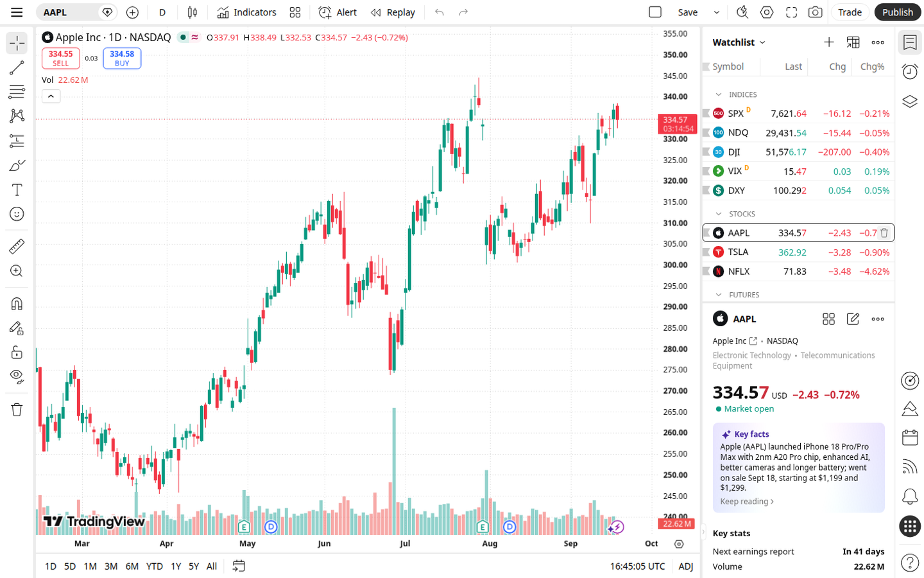Toggle lock all drawings
Viewport: 924px width, 578px height.
(17, 352)
